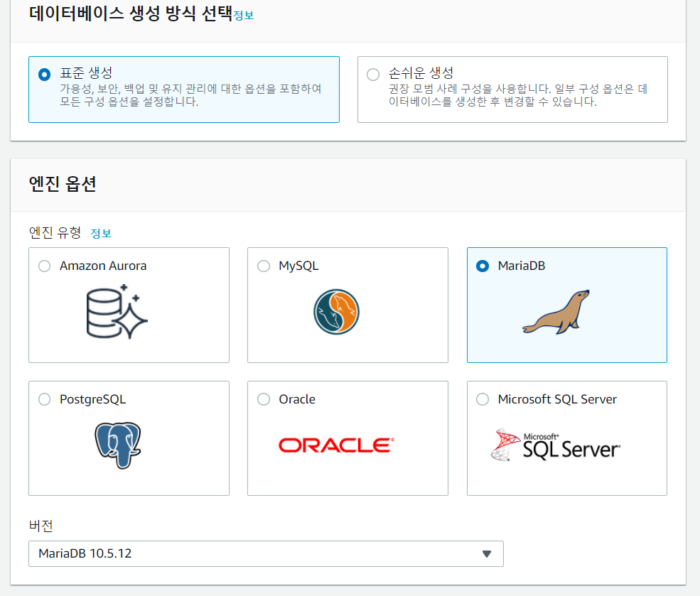Click the version dropdown arrow
Viewport: 700px width, 596px height.
click(x=486, y=554)
